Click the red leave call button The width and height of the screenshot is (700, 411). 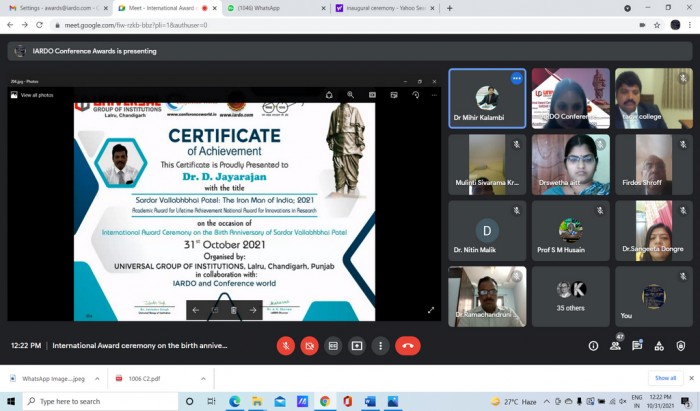click(408, 346)
